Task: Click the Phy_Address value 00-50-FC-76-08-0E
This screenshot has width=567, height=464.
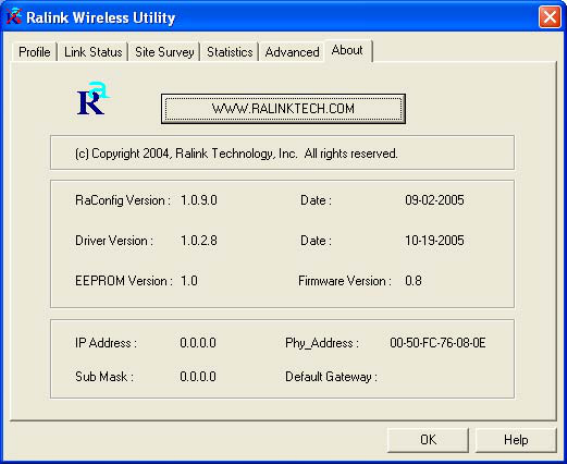Action: pyautogui.click(x=438, y=342)
